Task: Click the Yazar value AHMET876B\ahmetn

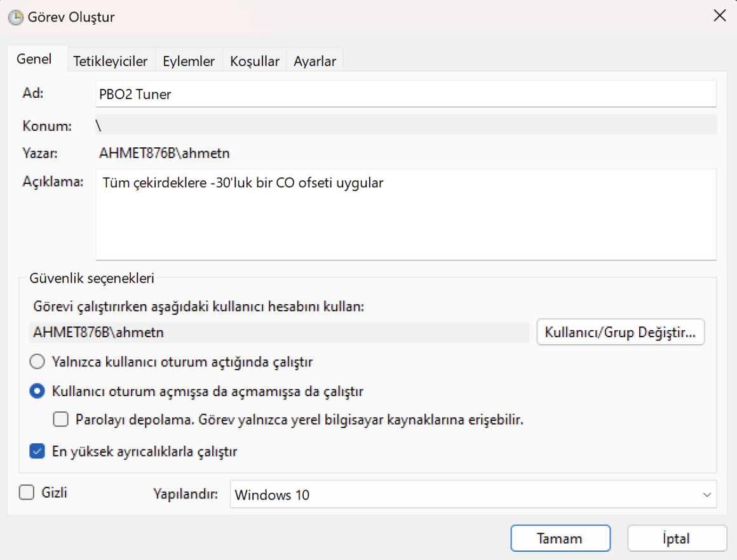Action: point(164,153)
